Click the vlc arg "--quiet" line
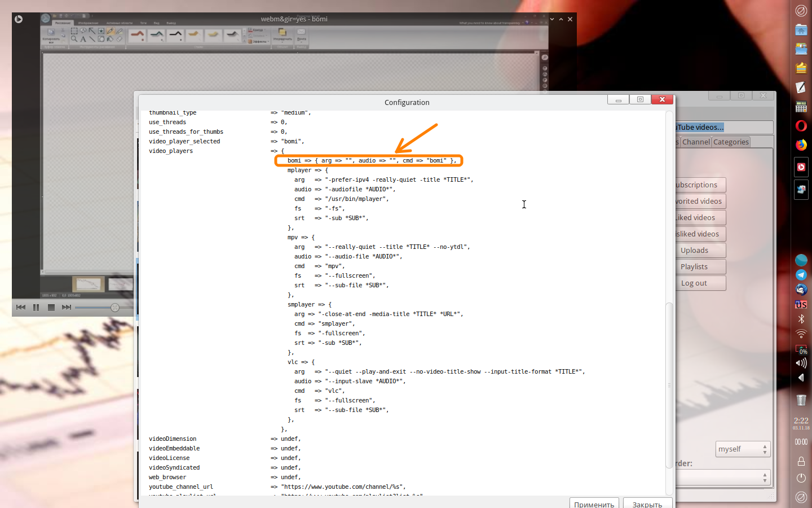This screenshot has height=508, width=812. [x=439, y=372]
